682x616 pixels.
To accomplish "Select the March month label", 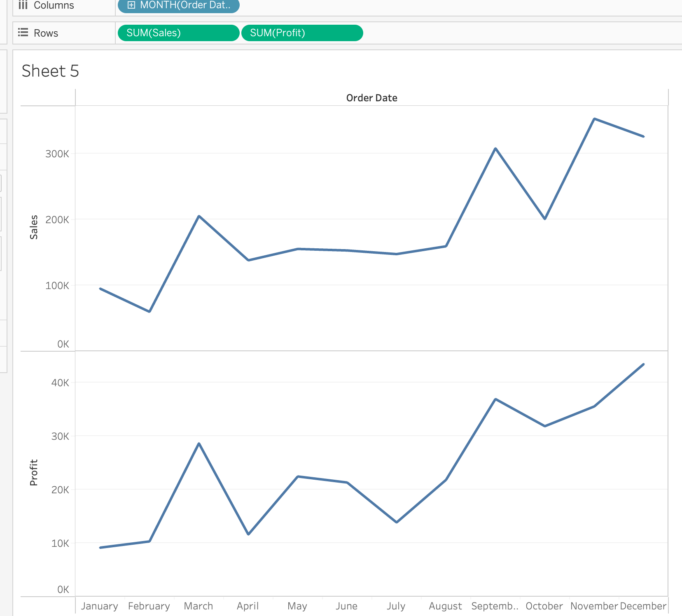I will click(198, 606).
